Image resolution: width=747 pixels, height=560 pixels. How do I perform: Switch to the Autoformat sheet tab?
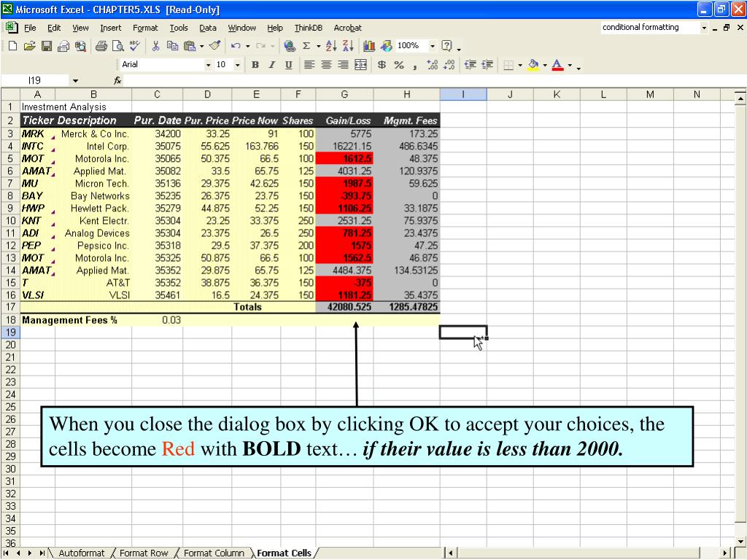click(82, 553)
